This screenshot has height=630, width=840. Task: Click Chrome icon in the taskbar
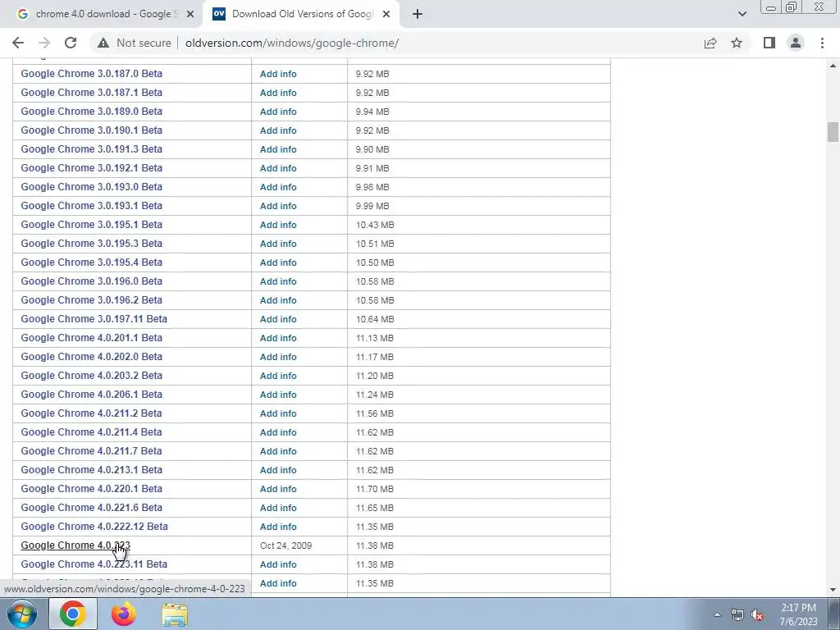click(73, 614)
